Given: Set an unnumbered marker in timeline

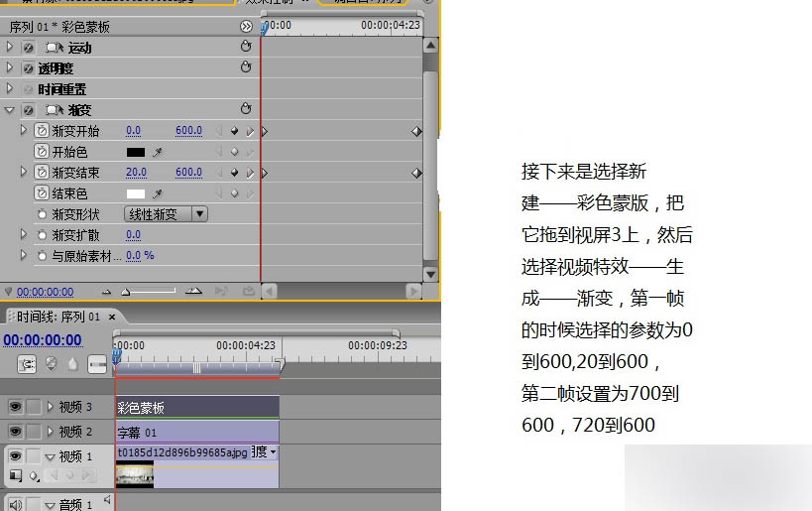Looking at the screenshot, I should [72, 364].
